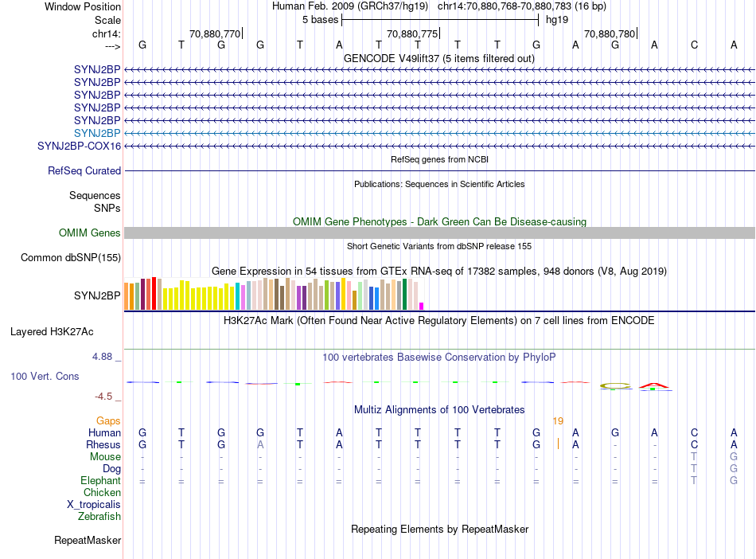Open Short Genetic Variants from dbSNP title

[x=439, y=246]
